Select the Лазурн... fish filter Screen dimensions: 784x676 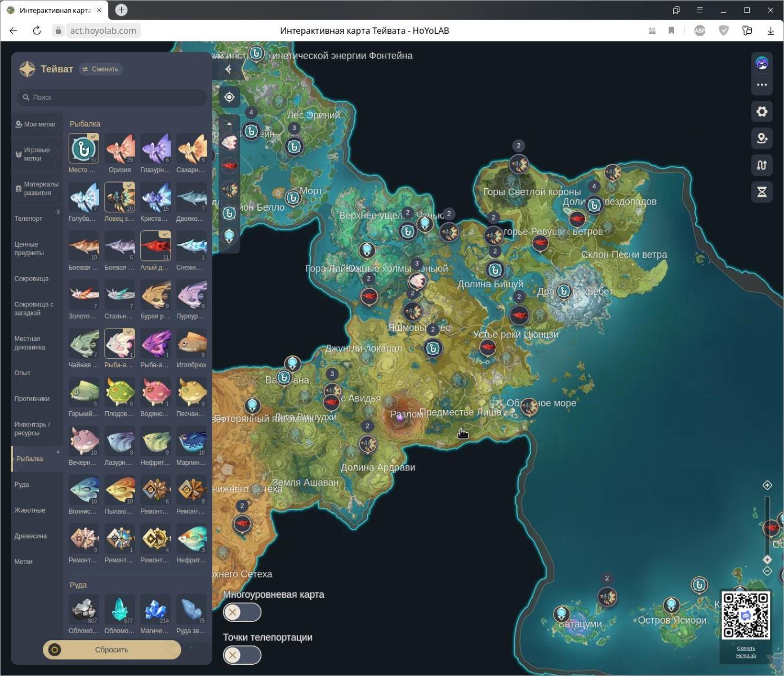coord(120,441)
